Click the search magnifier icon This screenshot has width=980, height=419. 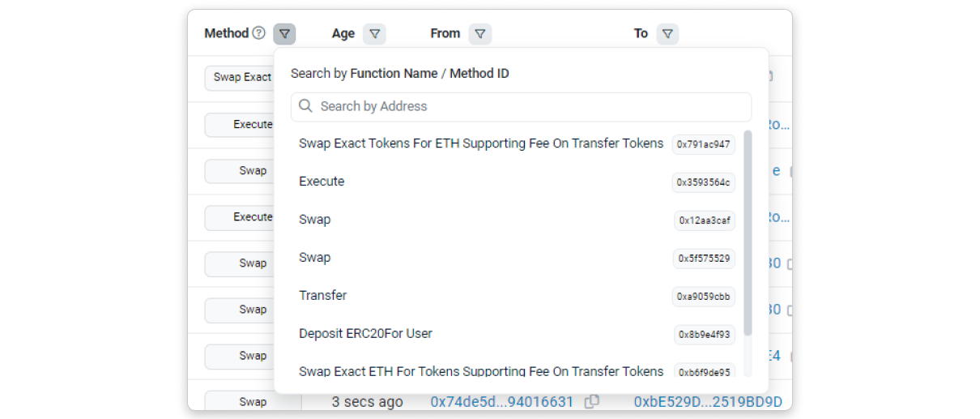[306, 106]
